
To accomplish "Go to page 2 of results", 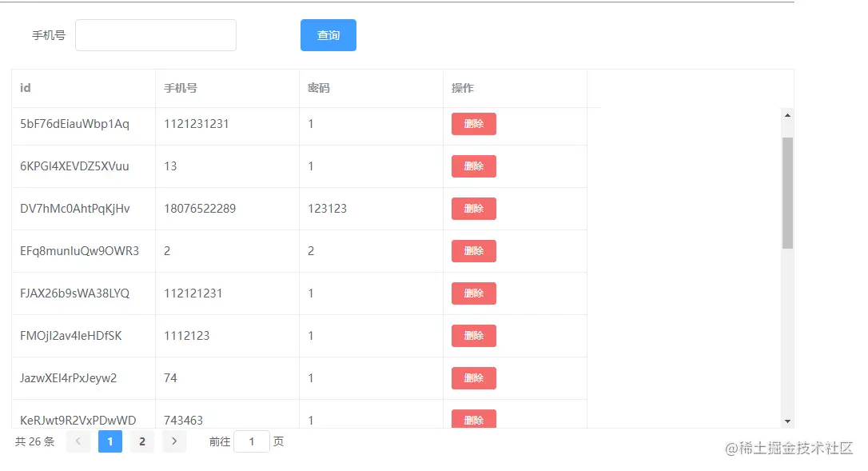I will tap(142, 441).
